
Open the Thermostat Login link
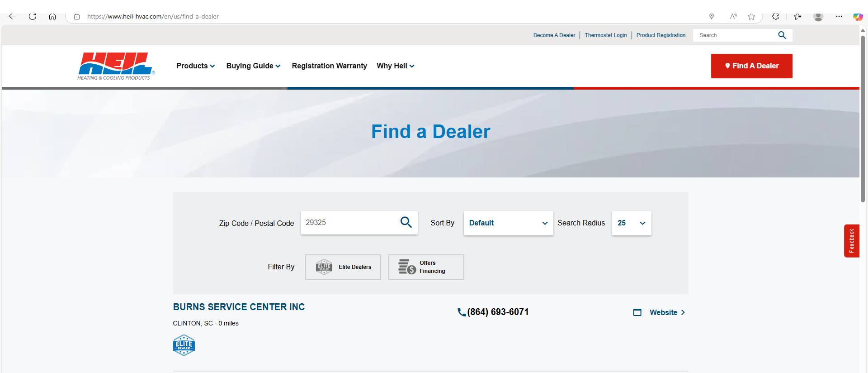606,35
